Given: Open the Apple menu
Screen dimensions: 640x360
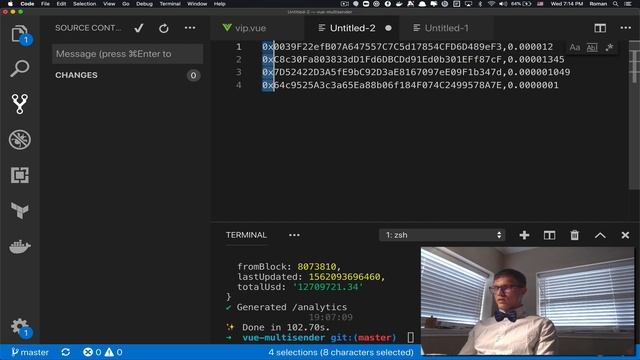Looking at the screenshot, I should (x=10, y=4).
